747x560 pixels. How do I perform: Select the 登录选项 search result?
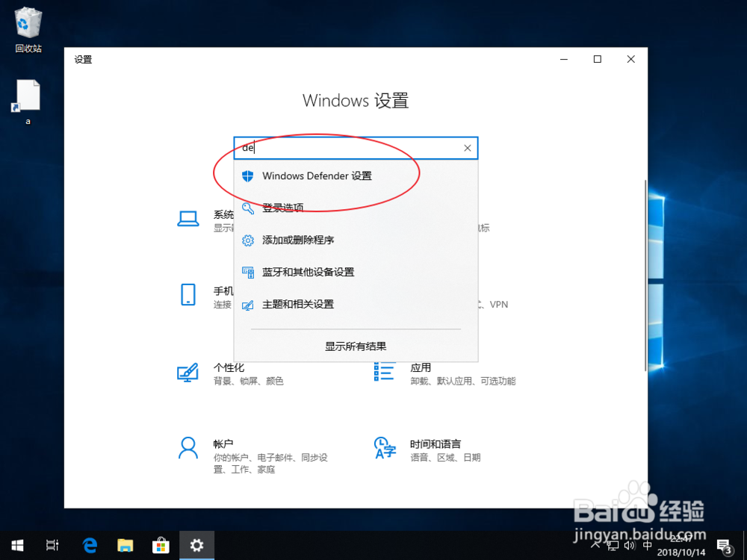pyautogui.click(x=356, y=208)
